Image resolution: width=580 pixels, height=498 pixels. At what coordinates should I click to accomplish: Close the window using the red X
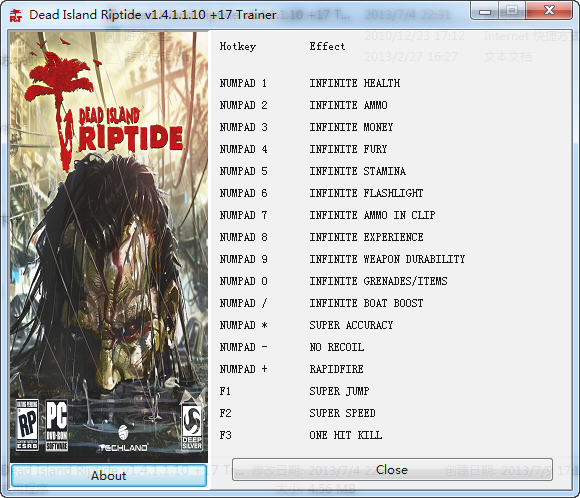[549, 10]
